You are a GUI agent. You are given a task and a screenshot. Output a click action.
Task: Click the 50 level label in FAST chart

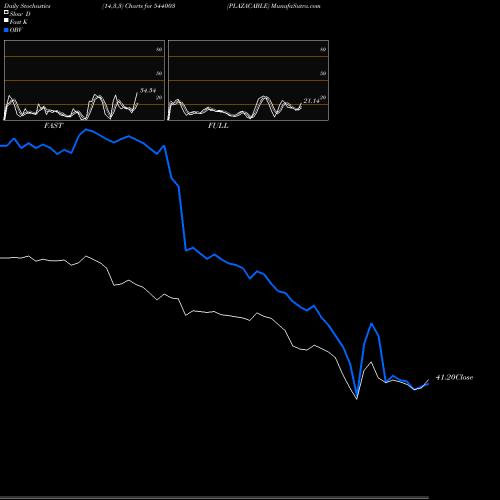tap(159, 73)
